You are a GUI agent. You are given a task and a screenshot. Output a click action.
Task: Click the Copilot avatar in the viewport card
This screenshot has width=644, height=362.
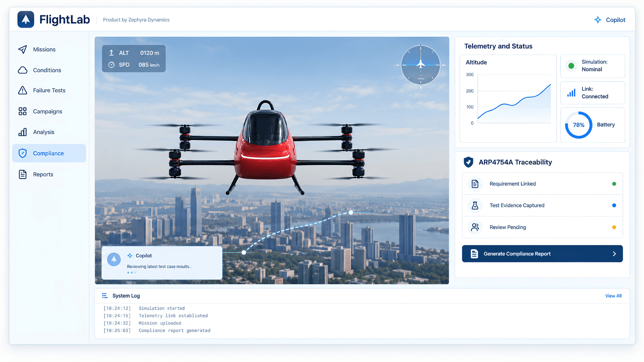114,259
